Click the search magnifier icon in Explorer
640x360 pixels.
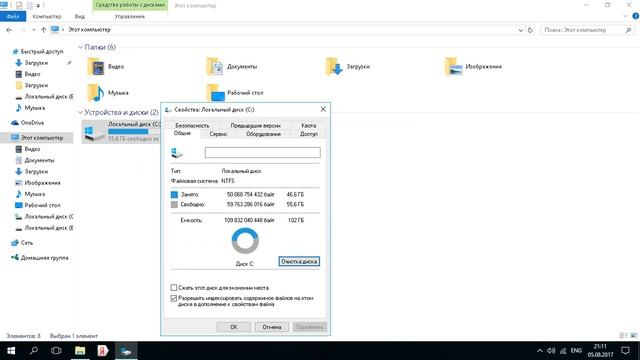(628, 30)
